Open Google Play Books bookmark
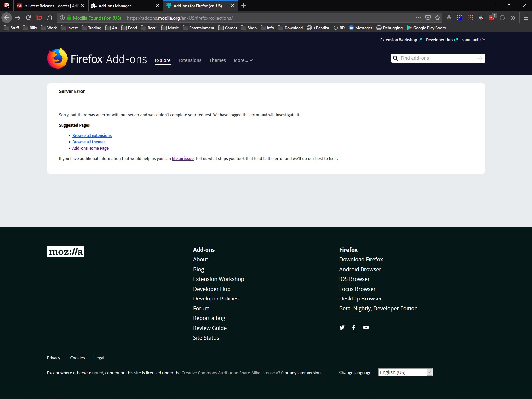 (x=426, y=28)
